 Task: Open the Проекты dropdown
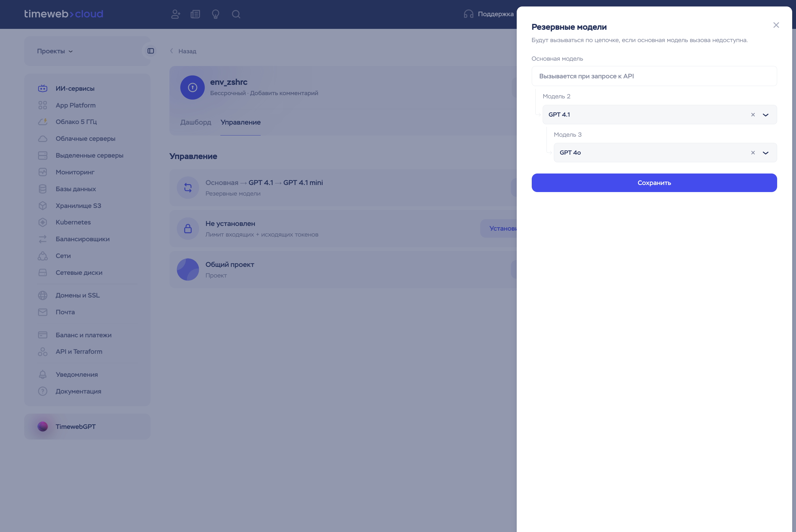(x=55, y=51)
